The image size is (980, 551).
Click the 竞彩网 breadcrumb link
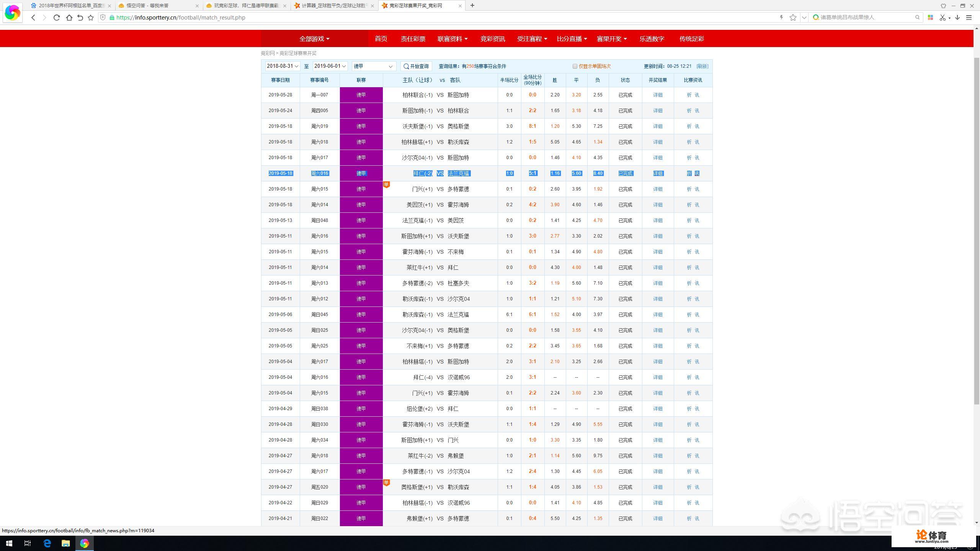[268, 53]
